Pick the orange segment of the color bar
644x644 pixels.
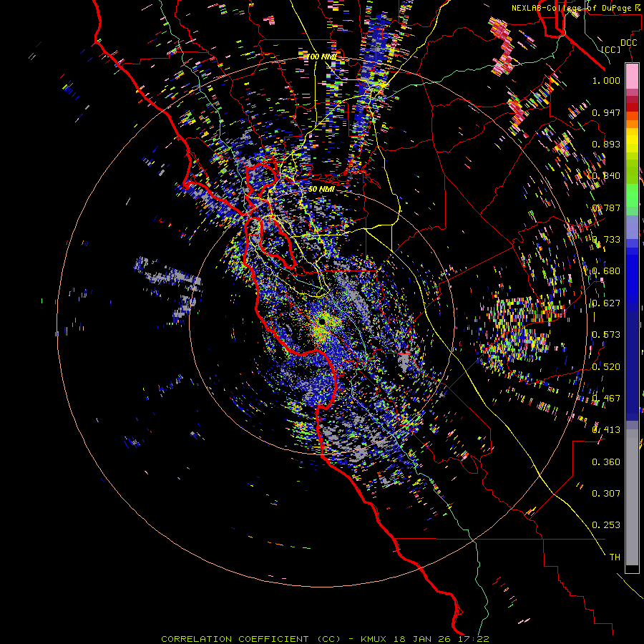(x=632, y=124)
